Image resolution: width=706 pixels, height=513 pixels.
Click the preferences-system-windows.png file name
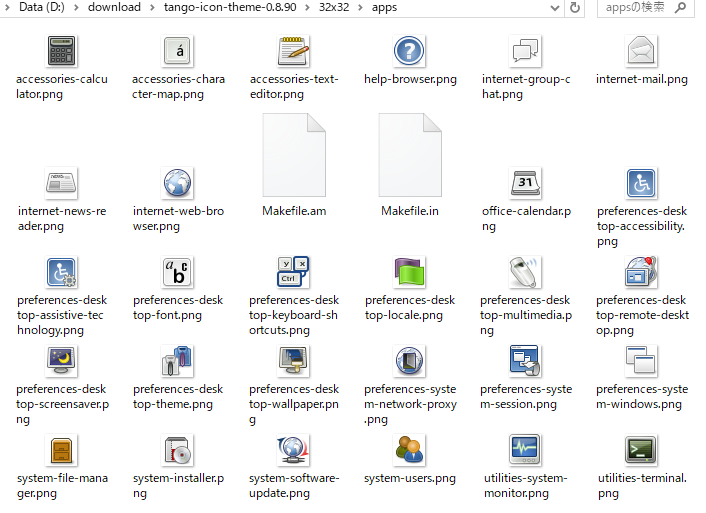(642, 396)
